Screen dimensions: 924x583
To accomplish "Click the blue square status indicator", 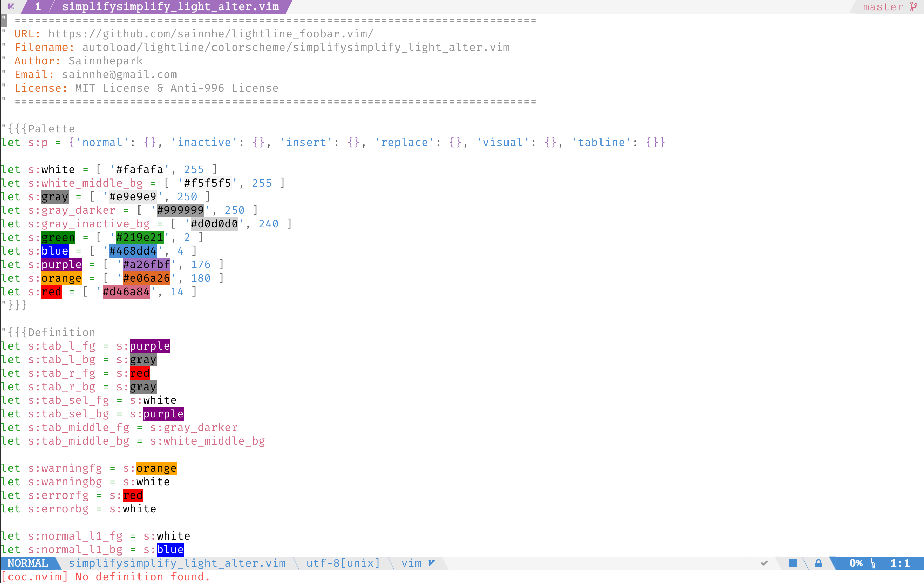I will point(793,563).
